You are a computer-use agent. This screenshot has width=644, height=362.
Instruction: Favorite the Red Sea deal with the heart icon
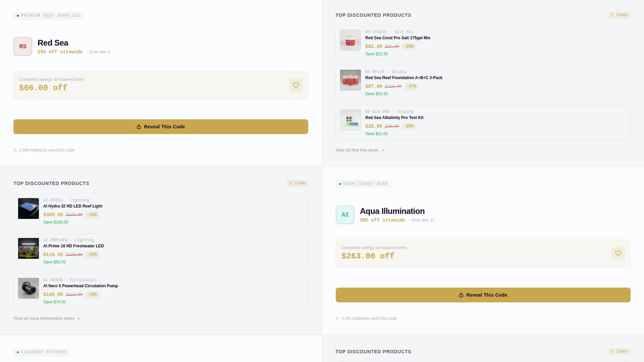(x=296, y=85)
